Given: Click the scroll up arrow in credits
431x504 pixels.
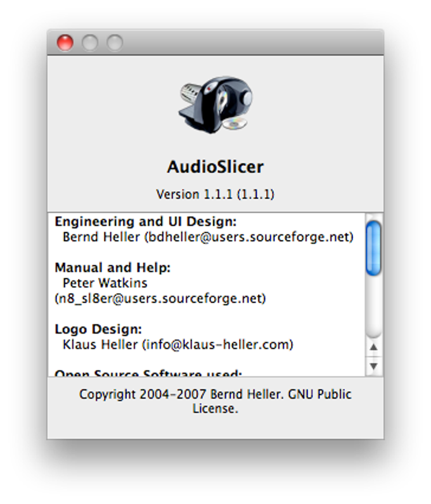Looking at the screenshot, I should pyautogui.click(x=374, y=347).
